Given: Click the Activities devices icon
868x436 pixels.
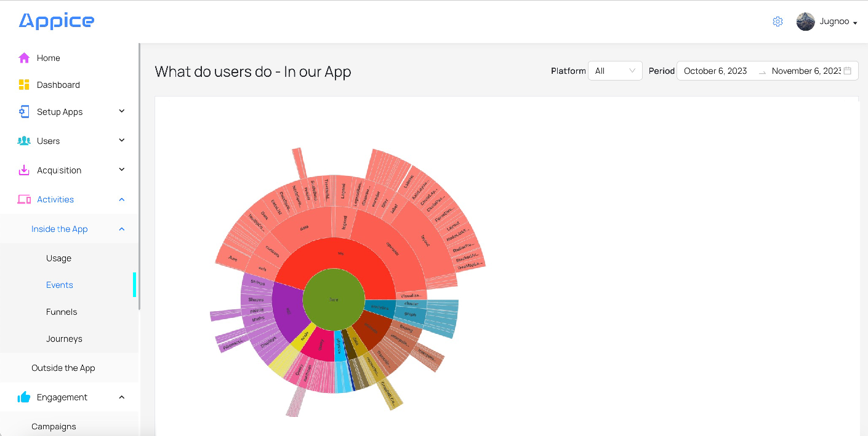Looking at the screenshot, I should tap(24, 199).
